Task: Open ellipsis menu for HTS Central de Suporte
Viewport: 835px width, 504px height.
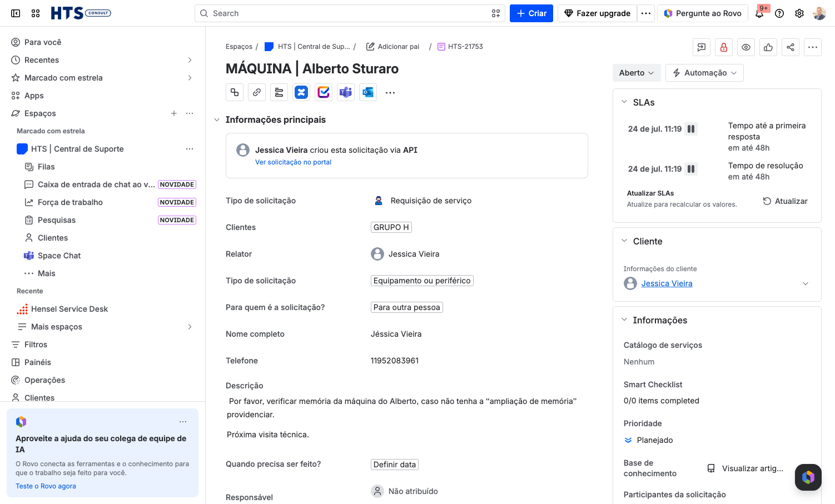Action: coord(190,149)
